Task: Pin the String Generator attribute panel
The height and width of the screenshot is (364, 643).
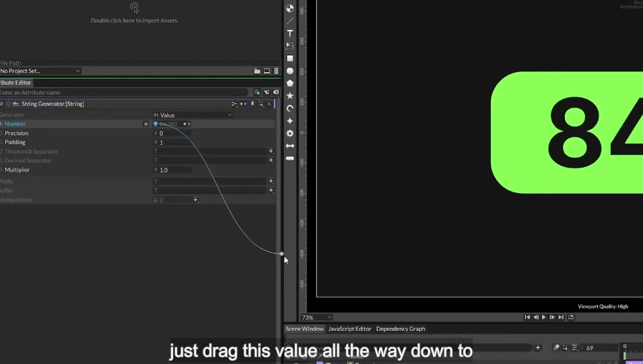Action: click(x=253, y=104)
